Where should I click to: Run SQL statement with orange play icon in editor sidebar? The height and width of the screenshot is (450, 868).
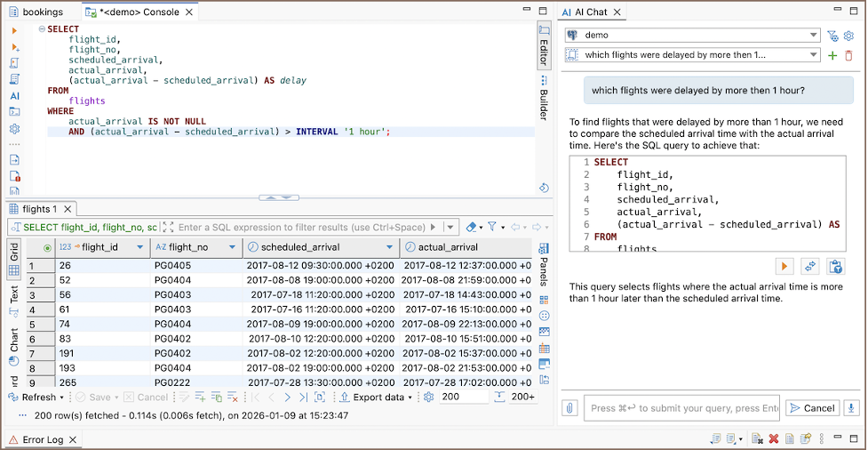pyautogui.click(x=15, y=30)
